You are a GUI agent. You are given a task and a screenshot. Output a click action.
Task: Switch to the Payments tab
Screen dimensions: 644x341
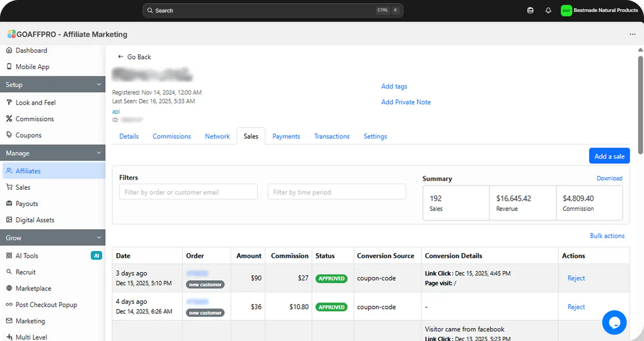286,136
